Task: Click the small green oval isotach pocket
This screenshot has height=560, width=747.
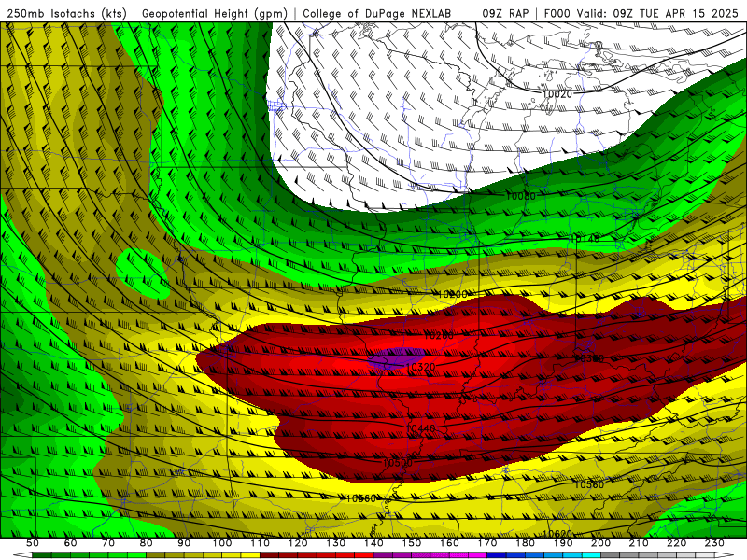Action: pyautogui.click(x=143, y=273)
